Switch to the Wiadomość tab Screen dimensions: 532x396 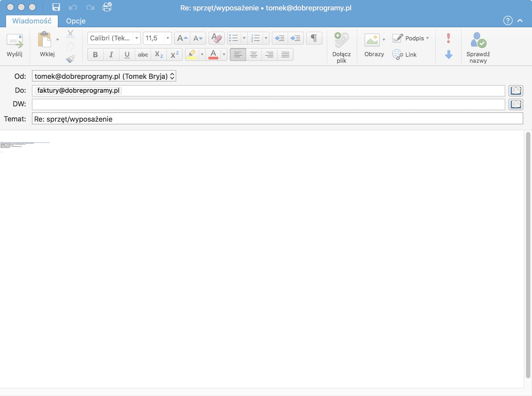(32, 21)
